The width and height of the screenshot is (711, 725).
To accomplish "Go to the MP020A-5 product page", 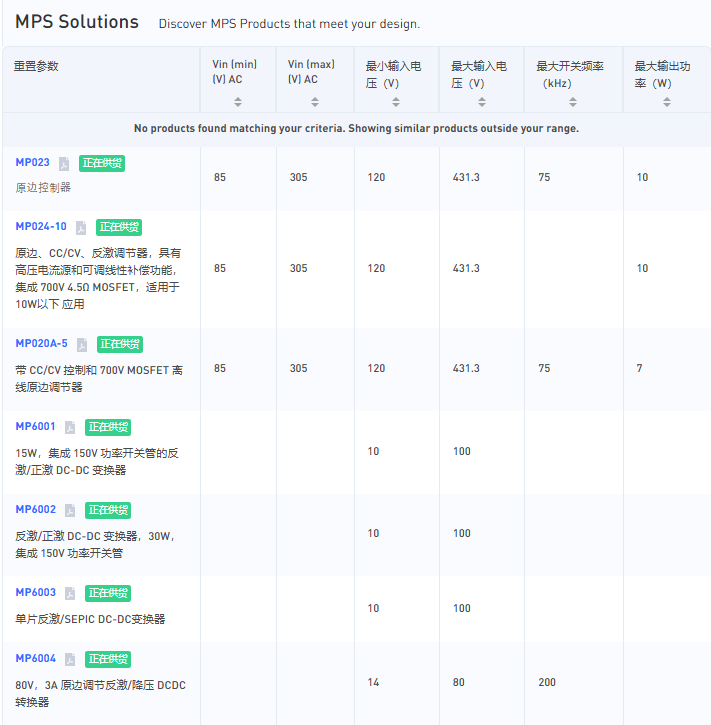I will (42, 344).
